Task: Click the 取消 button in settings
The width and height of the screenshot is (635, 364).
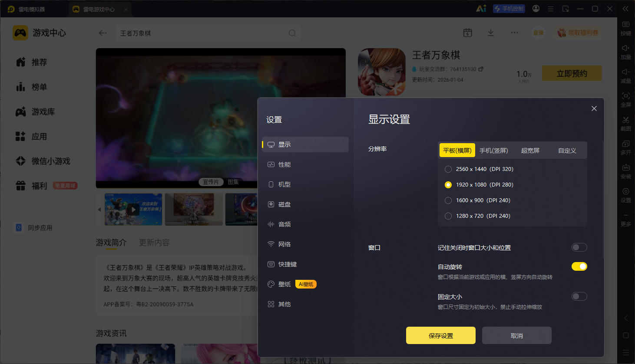Action: (517, 335)
